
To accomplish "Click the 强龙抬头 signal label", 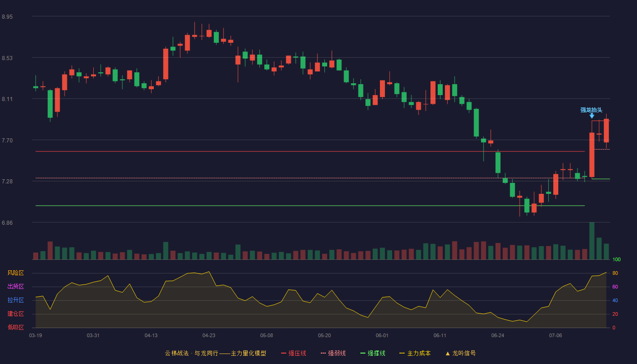I will click(x=591, y=110).
